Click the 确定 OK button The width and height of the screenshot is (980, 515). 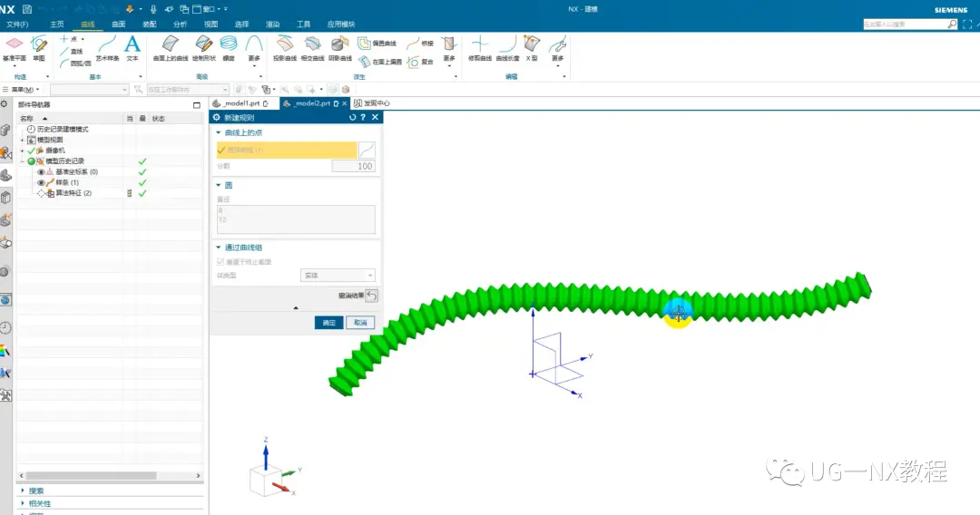click(328, 323)
